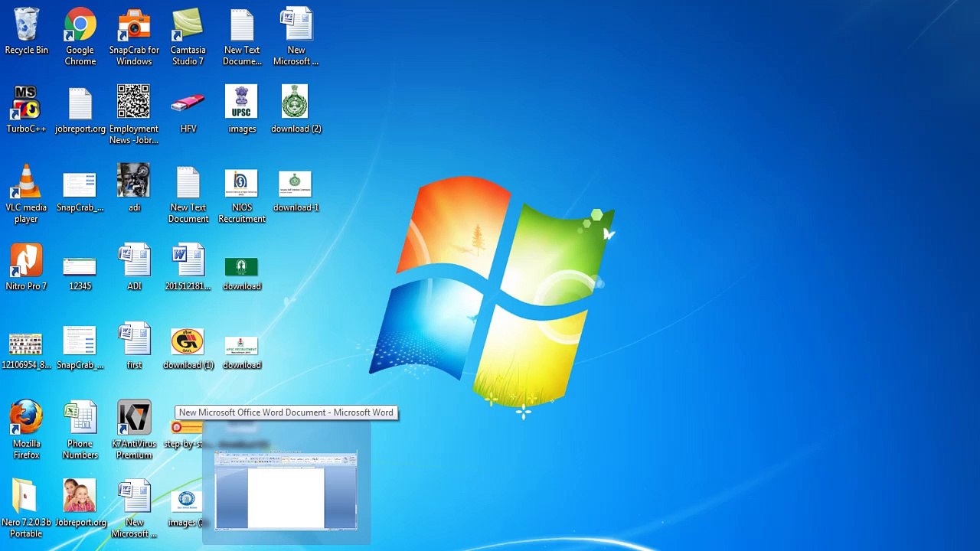
Task: Click the Microsoft Word window preview thumbnail
Action: pyautogui.click(x=286, y=490)
